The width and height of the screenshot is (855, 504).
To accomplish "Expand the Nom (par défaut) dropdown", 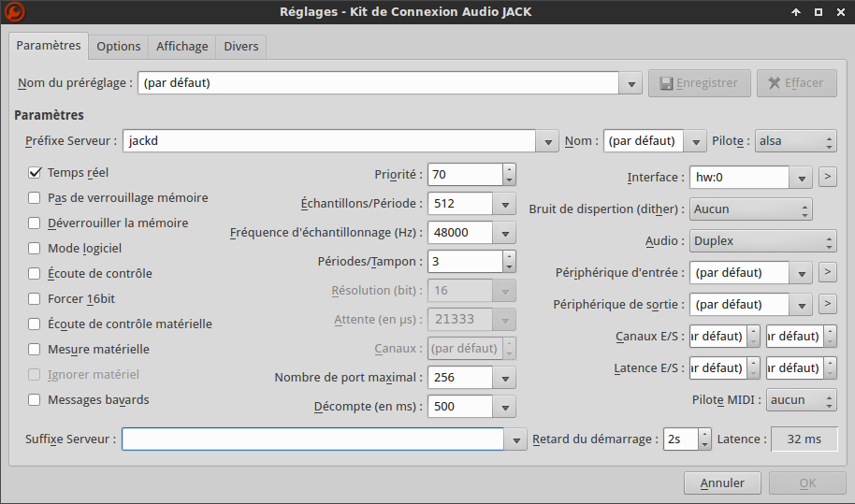I will point(695,141).
